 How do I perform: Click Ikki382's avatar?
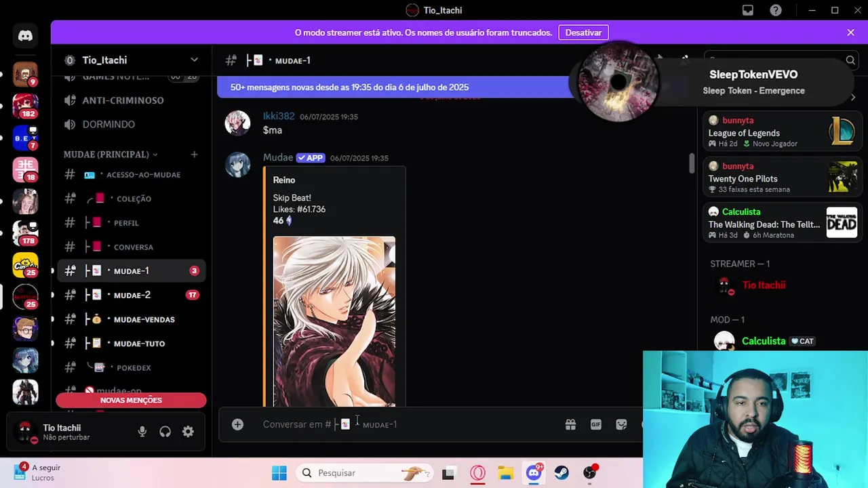pos(237,123)
